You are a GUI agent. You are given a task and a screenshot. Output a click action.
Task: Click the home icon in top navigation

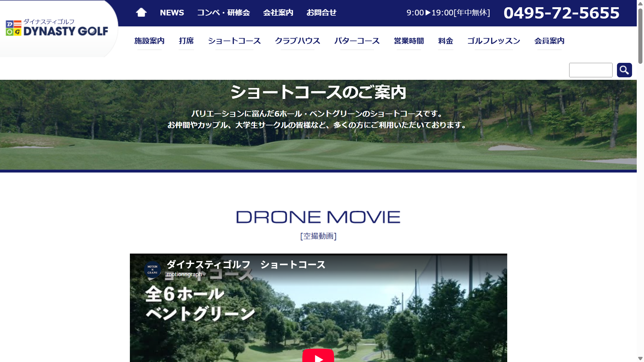coord(141,13)
